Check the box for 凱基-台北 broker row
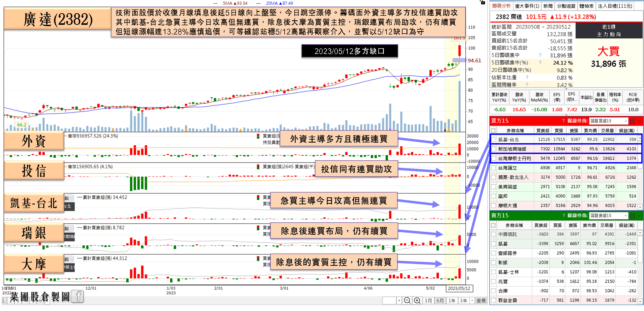The width and height of the screenshot is (644, 311). pos(494,140)
